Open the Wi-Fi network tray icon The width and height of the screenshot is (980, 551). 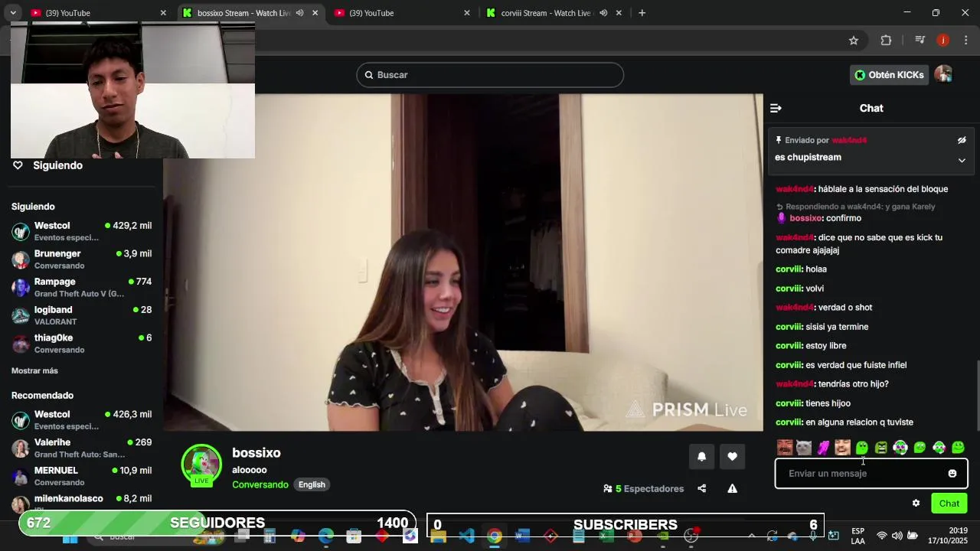[x=882, y=536]
